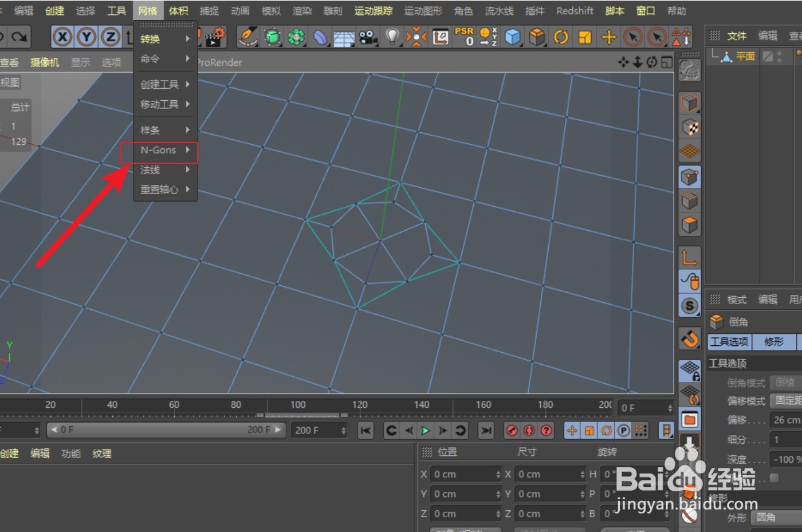Click 纹理 in material manager
Screen dimensions: 802x532
(102, 454)
